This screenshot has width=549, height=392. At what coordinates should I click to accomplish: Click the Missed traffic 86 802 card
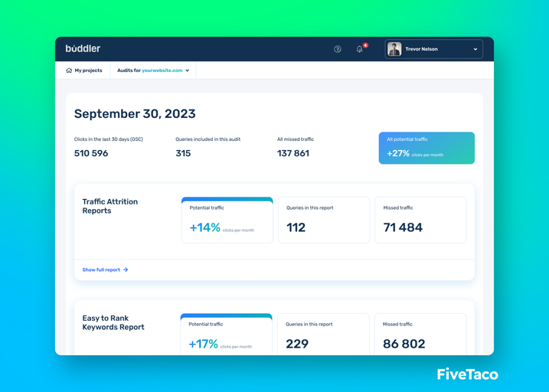(x=420, y=335)
